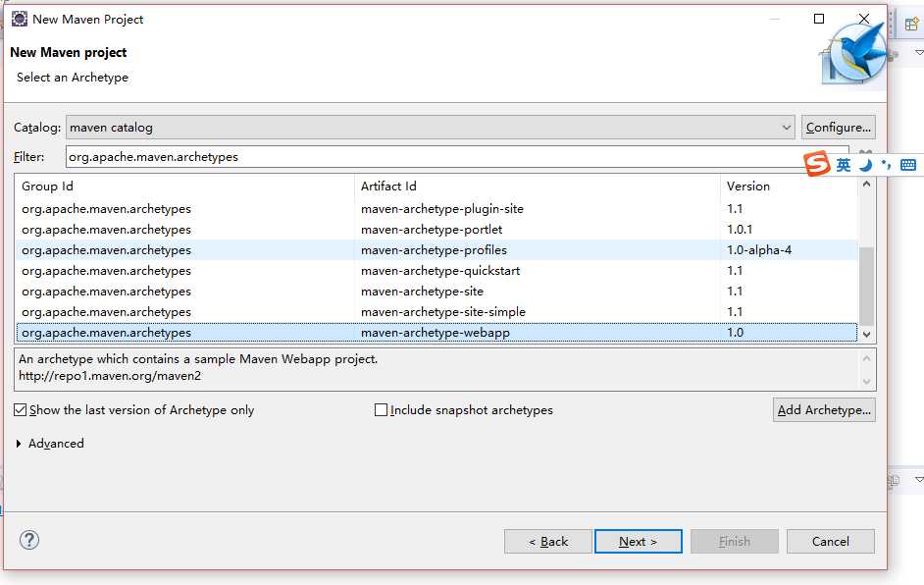
Task: Click the Configure... button
Action: click(838, 128)
